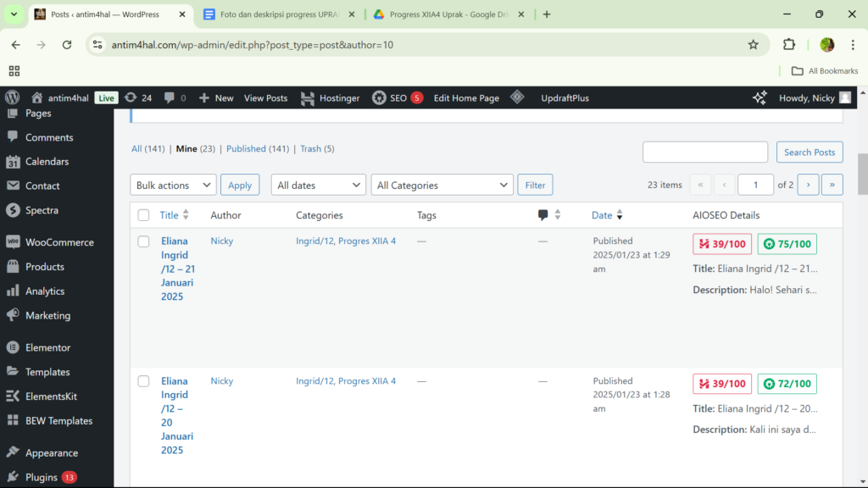
Task: Go to next page of posts
Action: click(x=808, y=185)
